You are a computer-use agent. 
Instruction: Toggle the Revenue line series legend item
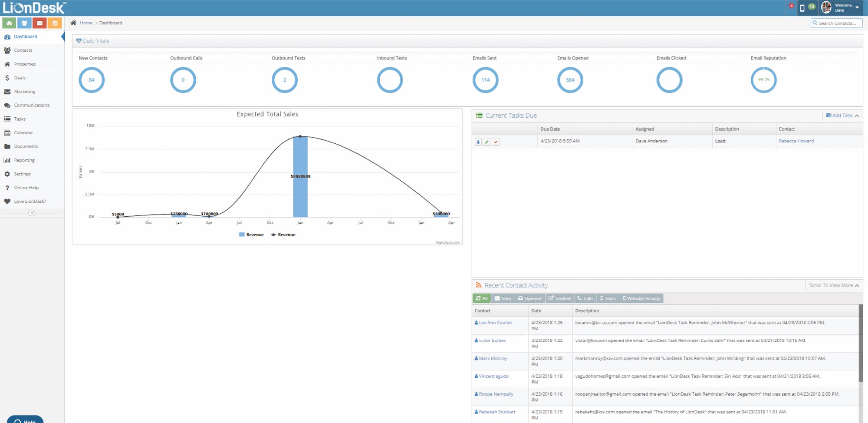point(283,235)
